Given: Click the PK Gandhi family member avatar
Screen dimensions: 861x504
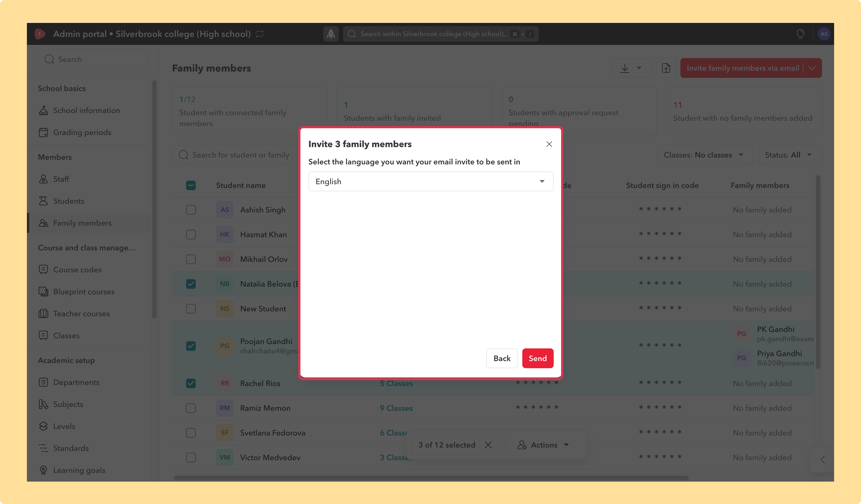Looking at the screenshot, I should [741, 334].
